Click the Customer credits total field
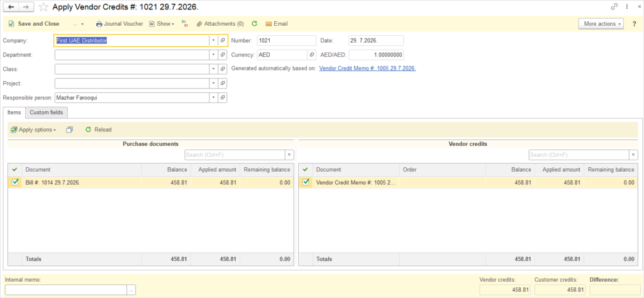This screenshot has height=298, width=644. coord(560,290)
